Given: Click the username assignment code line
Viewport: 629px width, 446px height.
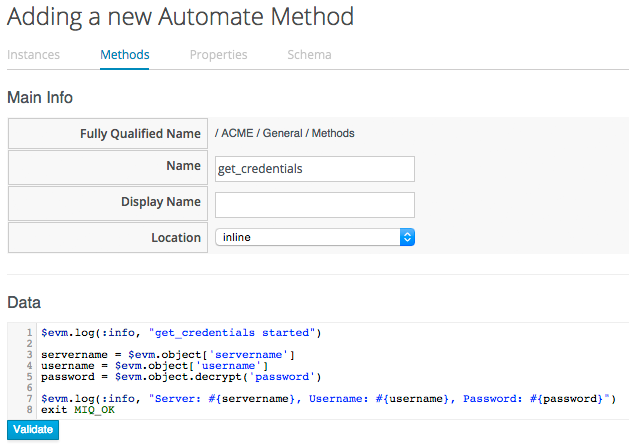Looking at the screenshot, I should coord(155,365).
